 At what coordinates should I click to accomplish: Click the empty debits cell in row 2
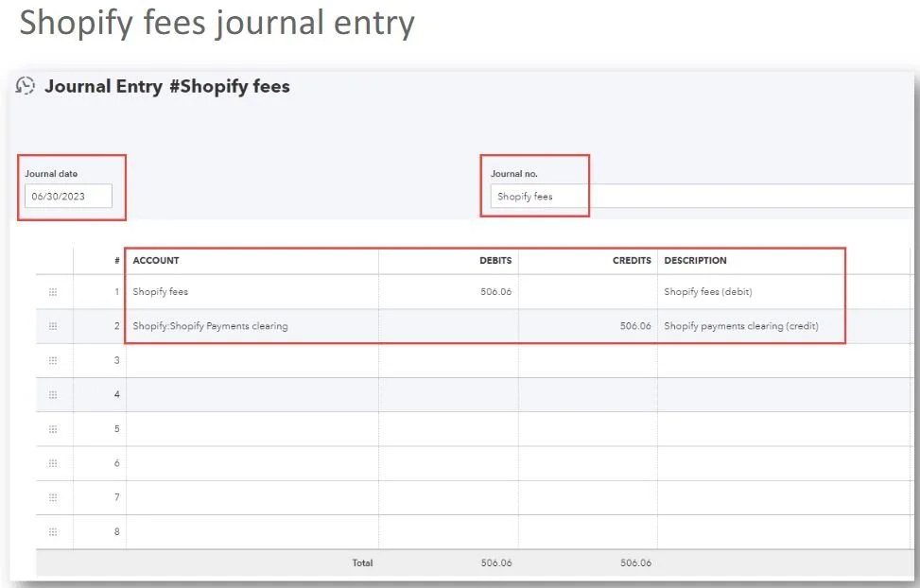point(449,326)
